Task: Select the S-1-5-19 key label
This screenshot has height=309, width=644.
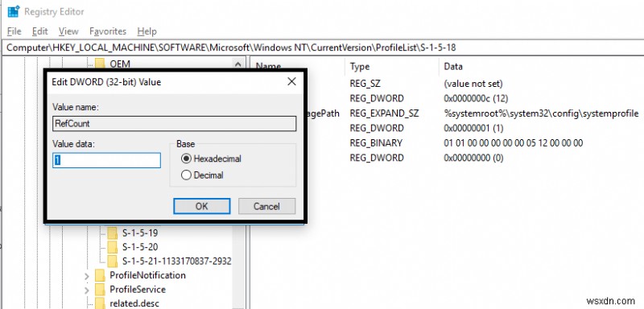Action: click(x=140, y=233)
